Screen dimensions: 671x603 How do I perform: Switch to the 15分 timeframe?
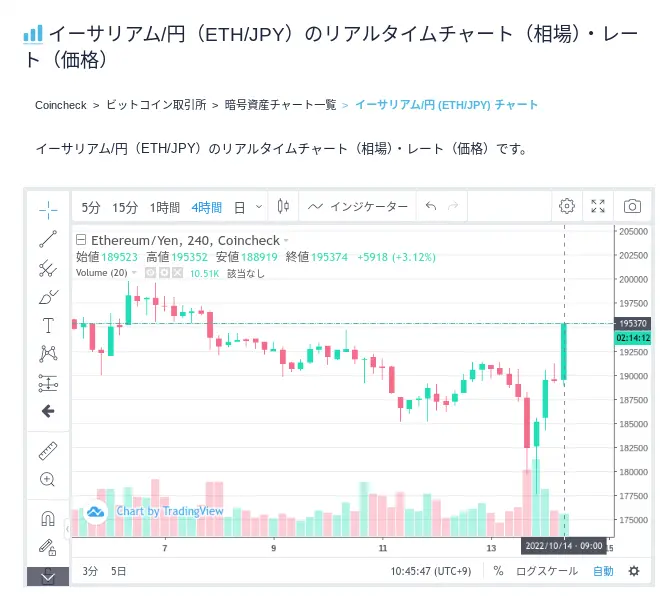tap(125, 208)
